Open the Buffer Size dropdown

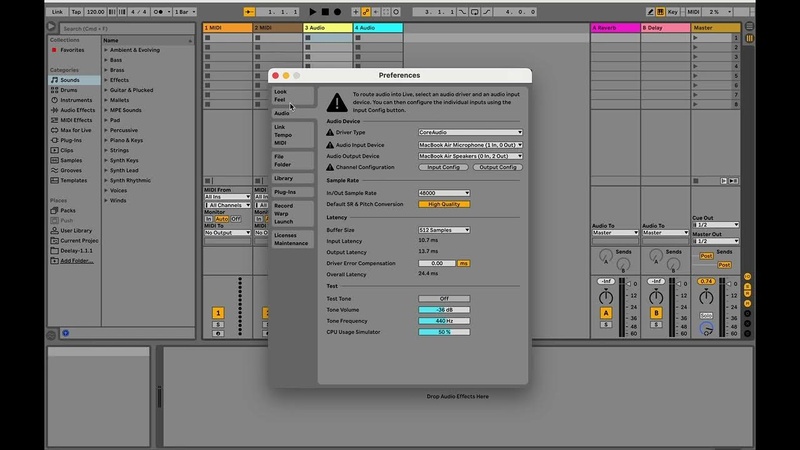pyautogui.click(x=444, y=230)
